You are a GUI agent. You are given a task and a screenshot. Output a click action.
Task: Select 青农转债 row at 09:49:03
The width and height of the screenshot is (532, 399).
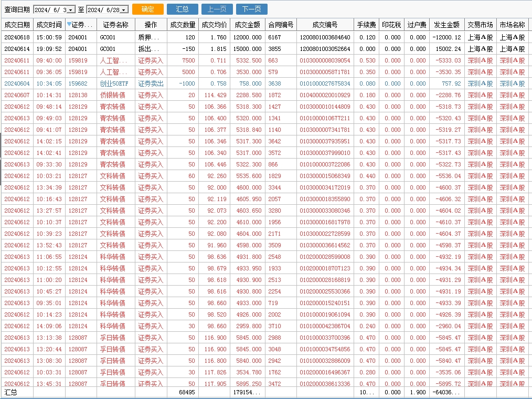(x=264, y=118)
